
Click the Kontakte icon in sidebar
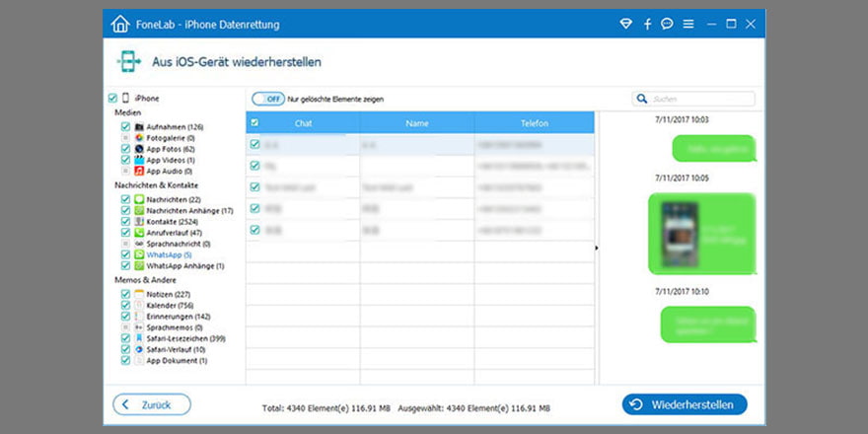pos(139,222)
